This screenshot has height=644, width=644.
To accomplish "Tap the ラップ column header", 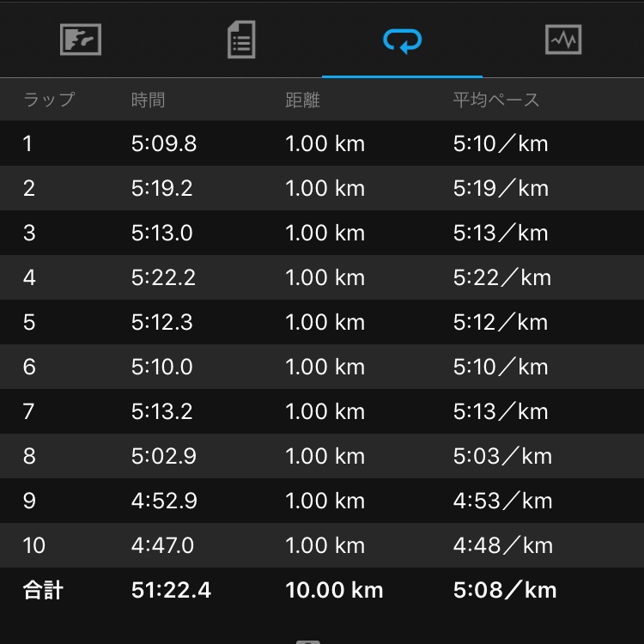I will pos(48,100).
